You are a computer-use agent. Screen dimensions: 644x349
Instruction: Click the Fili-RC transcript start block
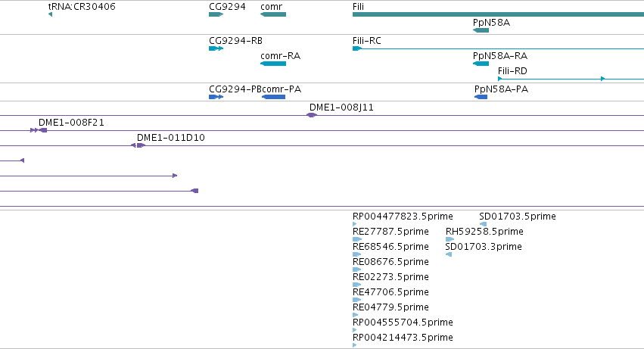pyautogui.click(x=357, y=48)
